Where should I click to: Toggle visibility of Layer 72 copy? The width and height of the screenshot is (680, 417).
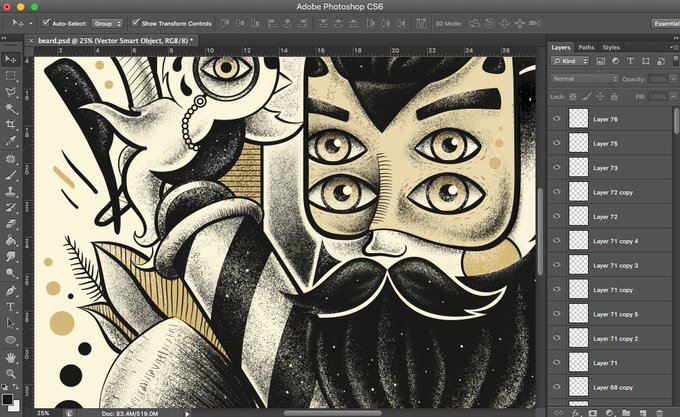pos(557,192)
